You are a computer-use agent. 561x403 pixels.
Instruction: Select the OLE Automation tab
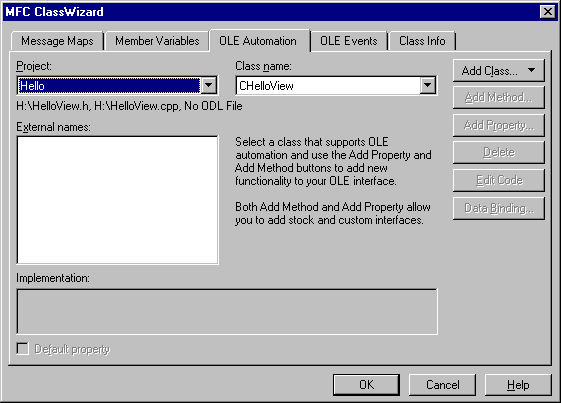258,41
